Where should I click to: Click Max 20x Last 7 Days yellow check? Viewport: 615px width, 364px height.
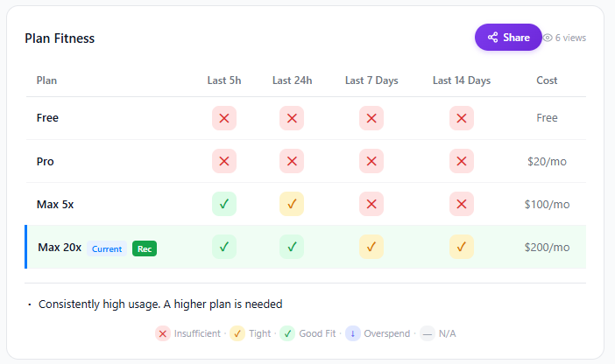pyautogui.click(x=371, y=247)
